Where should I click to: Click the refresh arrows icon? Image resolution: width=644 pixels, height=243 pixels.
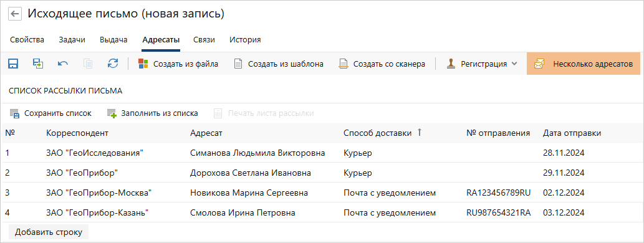point(113,64)
